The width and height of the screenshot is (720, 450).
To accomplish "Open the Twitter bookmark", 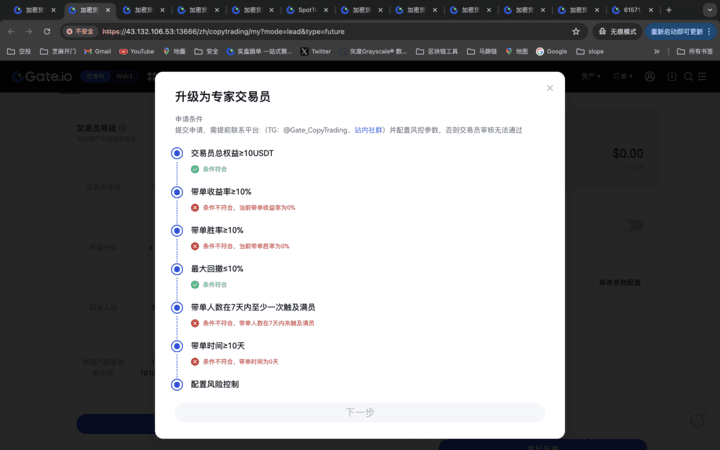I will pyautogui.click(x=315, y=51).
